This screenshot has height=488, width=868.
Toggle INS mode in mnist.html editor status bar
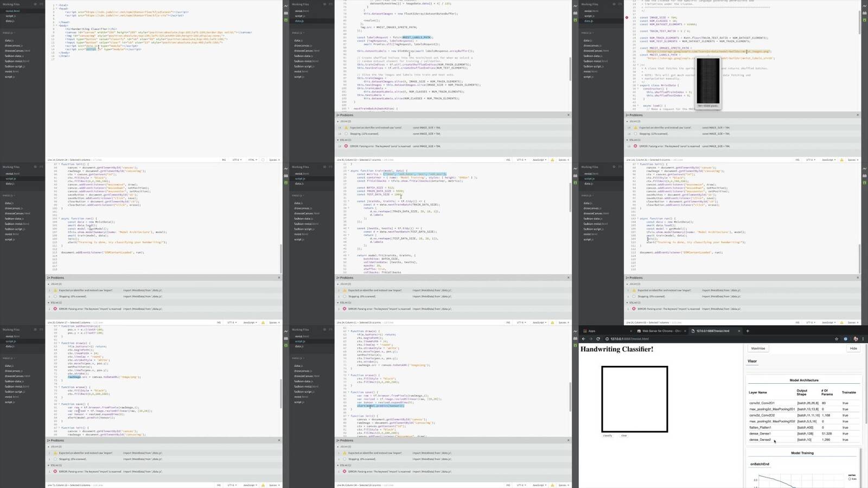(224, 160)
